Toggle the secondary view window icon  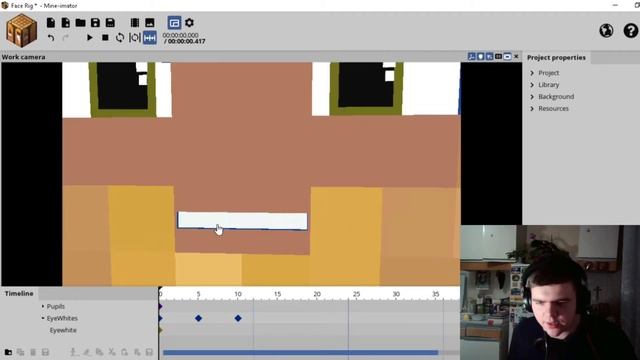tap(174, 22)
